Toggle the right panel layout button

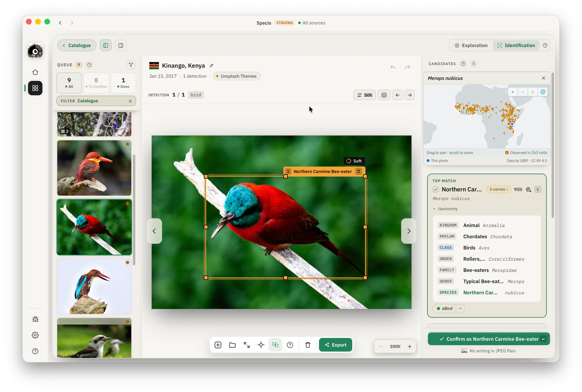pyautogui.click(x=121, y=45)
